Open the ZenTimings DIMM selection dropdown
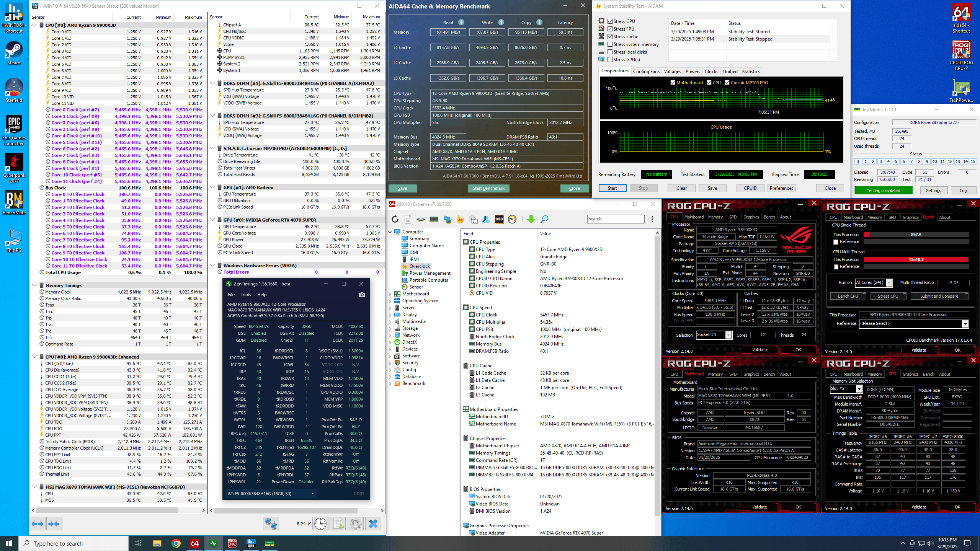 [312, 494]
